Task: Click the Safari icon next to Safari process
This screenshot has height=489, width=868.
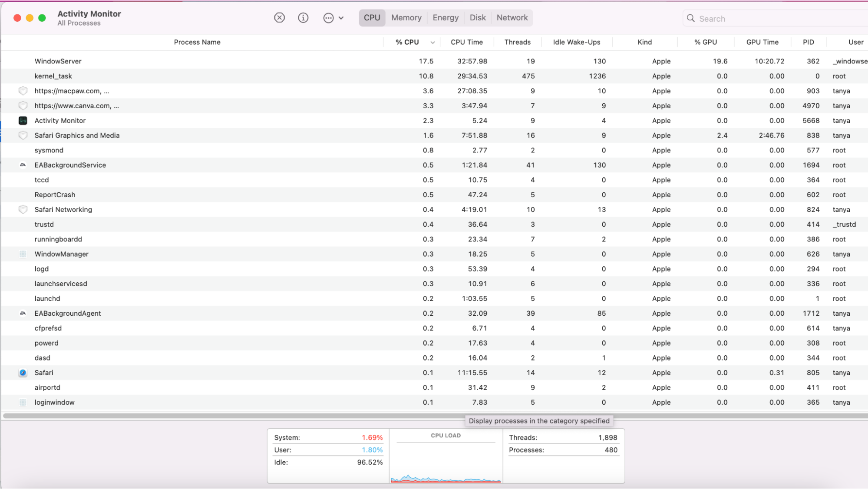Action: pos(23,373)
